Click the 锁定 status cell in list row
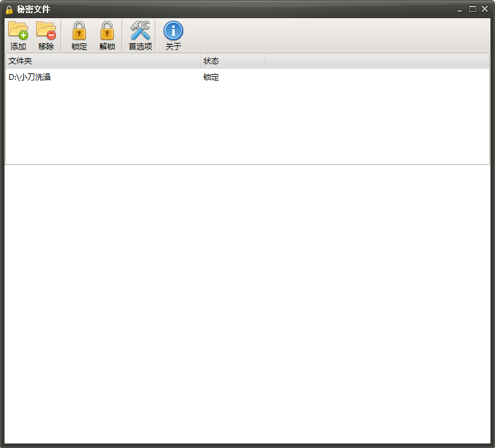 pos(211,77)
